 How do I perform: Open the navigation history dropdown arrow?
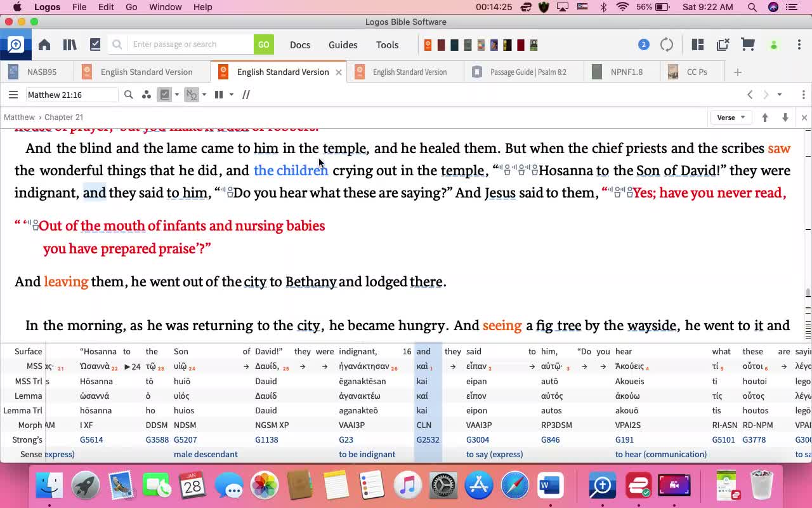(780, 95)
